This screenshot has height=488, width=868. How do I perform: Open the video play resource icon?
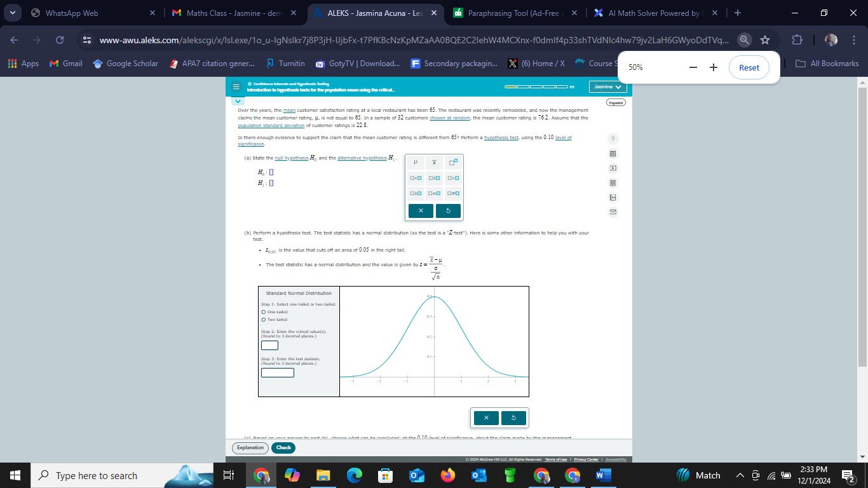click(613, 168)
